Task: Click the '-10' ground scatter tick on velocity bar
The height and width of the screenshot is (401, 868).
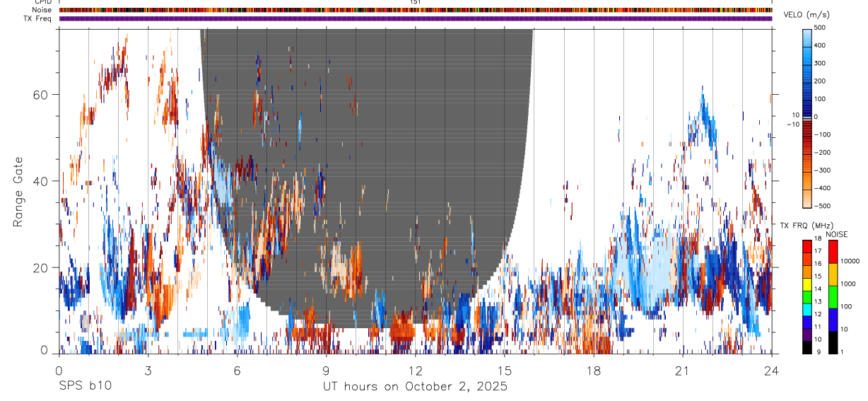Action: [792, 124]
